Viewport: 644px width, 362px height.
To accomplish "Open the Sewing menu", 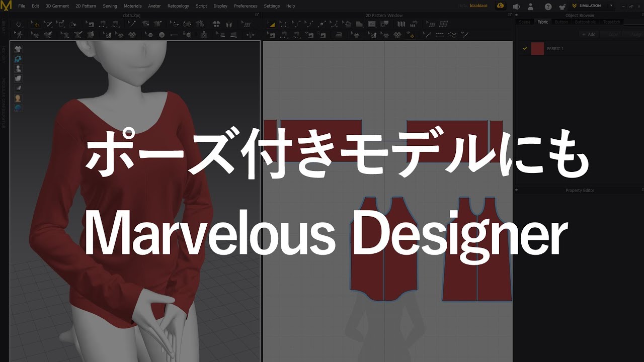I will click(110, 6).
